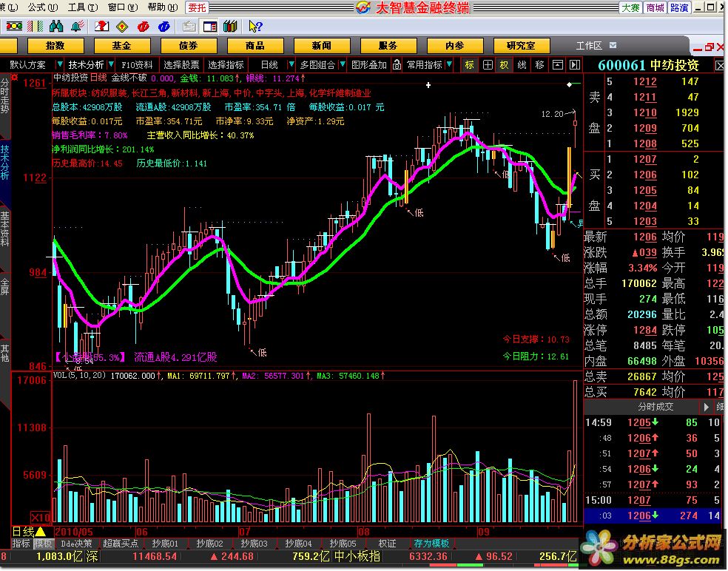
Task: Click the red question mark chart icon
Action: (101, 27)
